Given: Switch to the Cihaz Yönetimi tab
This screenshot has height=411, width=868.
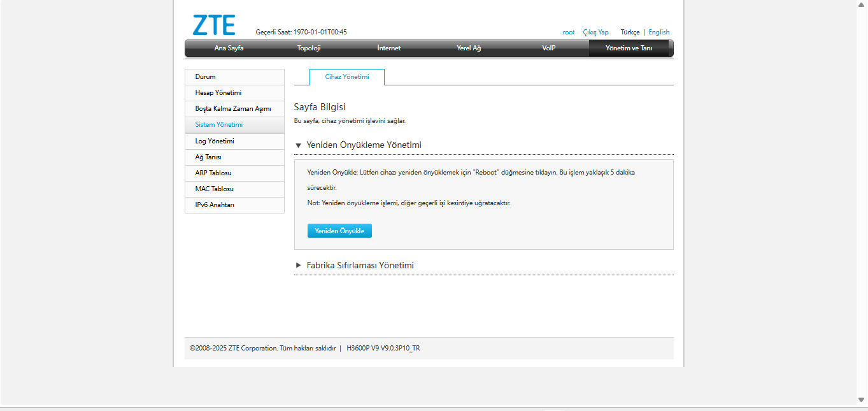Looking at the screenshot, I should point(347,77).
